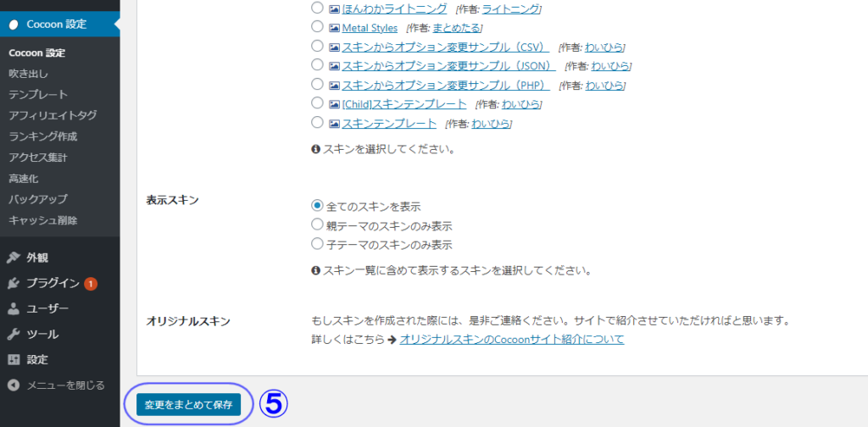868x427 pixels.
Task: Click the ユーザー person icon in sidebar
Action: click(13, 308)
